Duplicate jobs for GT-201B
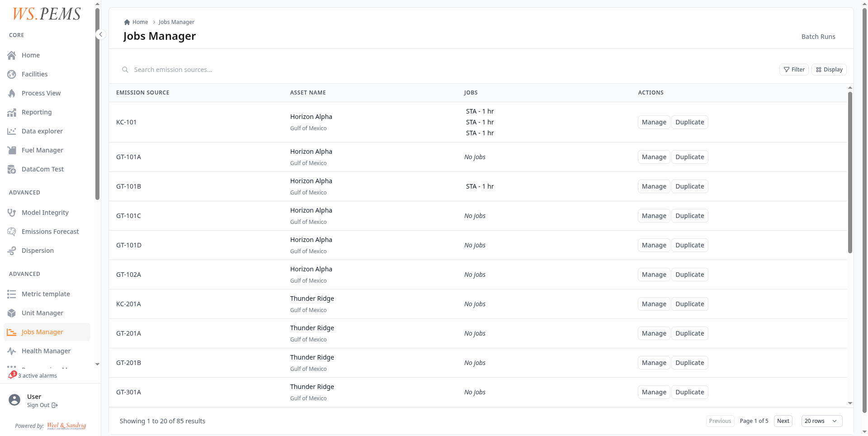The height and width of the screenshot is (436, 868). coord(689,363)
